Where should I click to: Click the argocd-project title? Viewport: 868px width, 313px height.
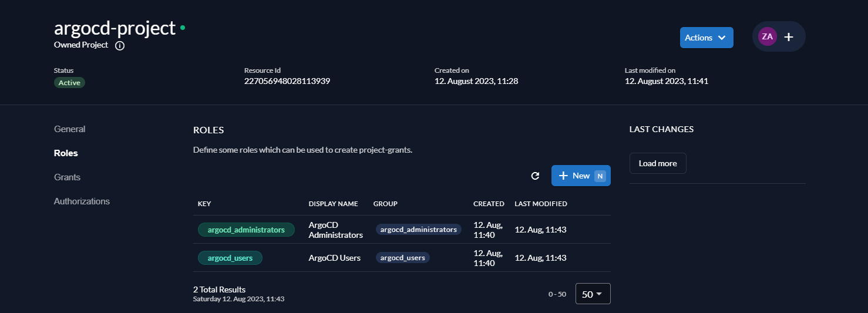[115, 28]
